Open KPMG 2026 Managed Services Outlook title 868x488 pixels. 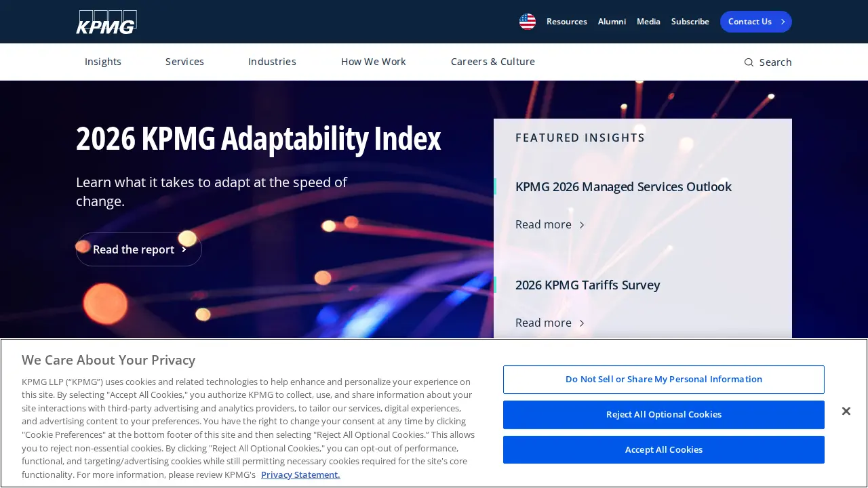623,186
